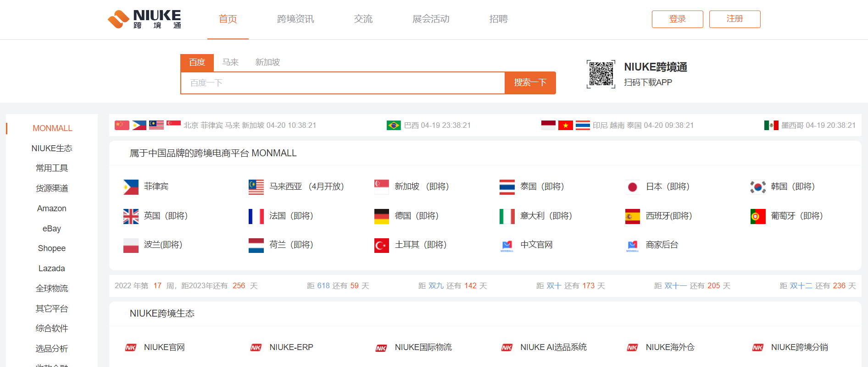The width and height of the screenshot is (868, 367).
Task: Select the 百度 search tab
Action: click(x=197, y=62)
